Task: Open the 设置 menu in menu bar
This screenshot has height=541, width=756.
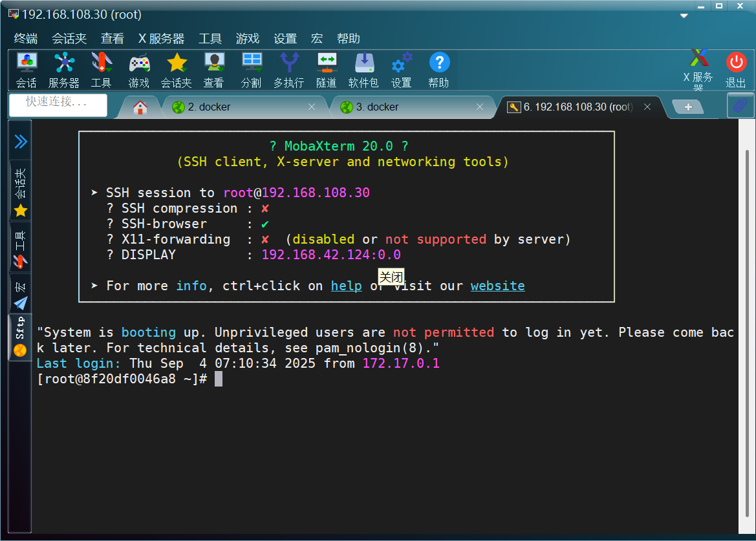Action: tap(285, 39)
